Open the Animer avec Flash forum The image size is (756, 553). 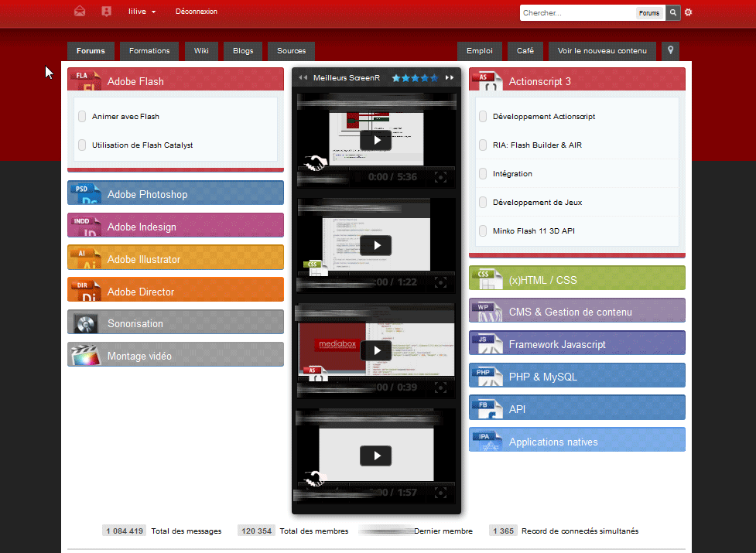[125, 117]
